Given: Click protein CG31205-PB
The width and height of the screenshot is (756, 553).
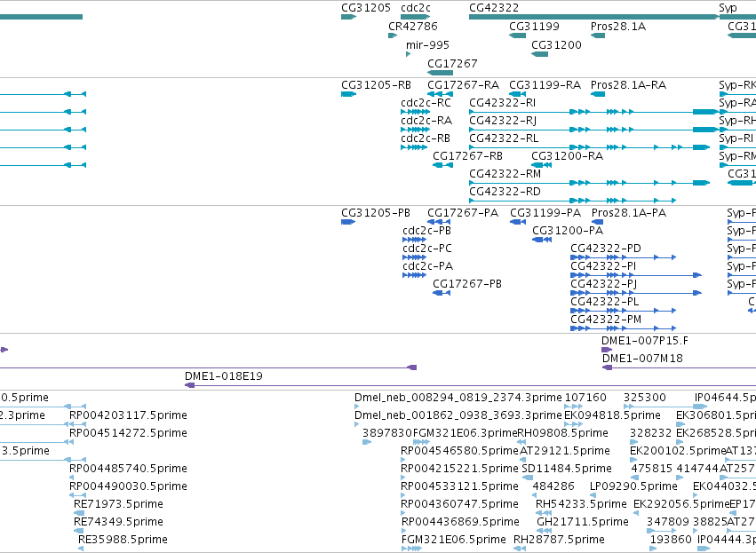Looking at the screenshot, I should pyautogui.click(x=376, y=213).
